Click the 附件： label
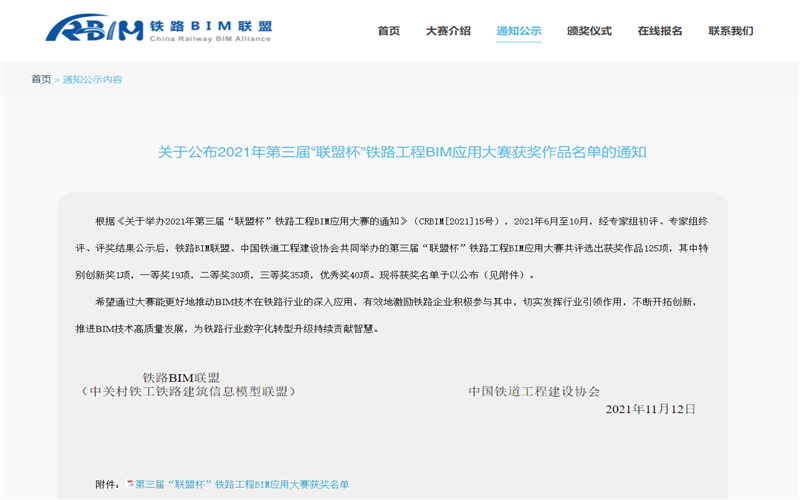 107,484
